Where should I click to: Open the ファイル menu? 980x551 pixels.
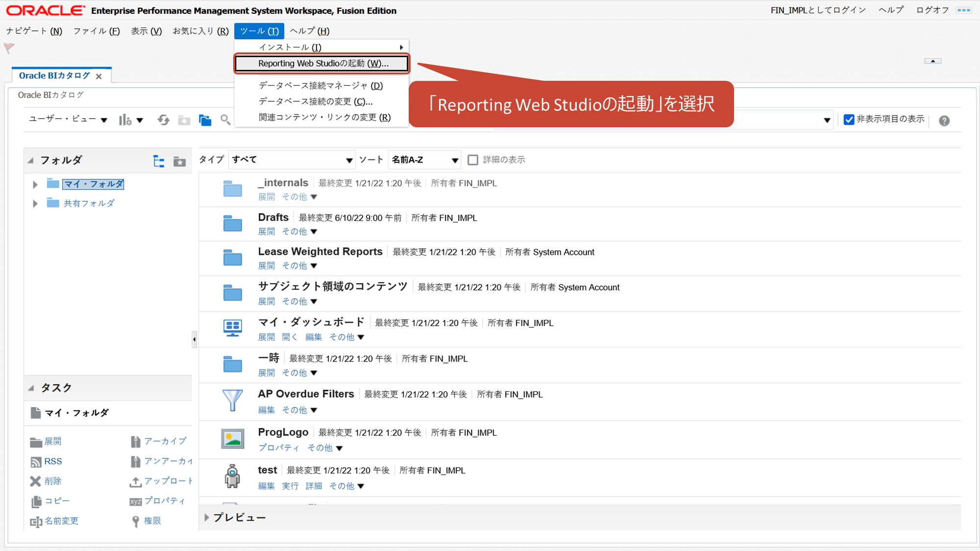pos(96,31)
